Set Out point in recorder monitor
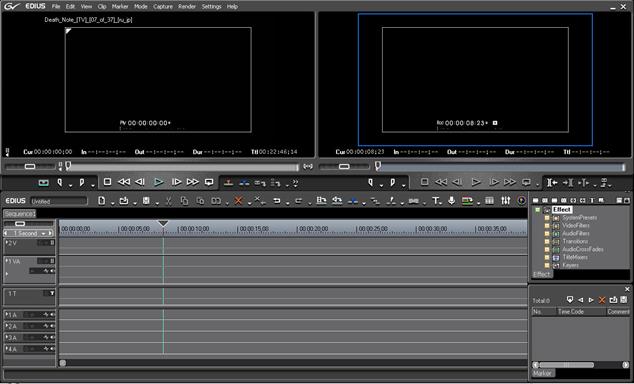Screen dimensions: 634x384 coord(393,183)
